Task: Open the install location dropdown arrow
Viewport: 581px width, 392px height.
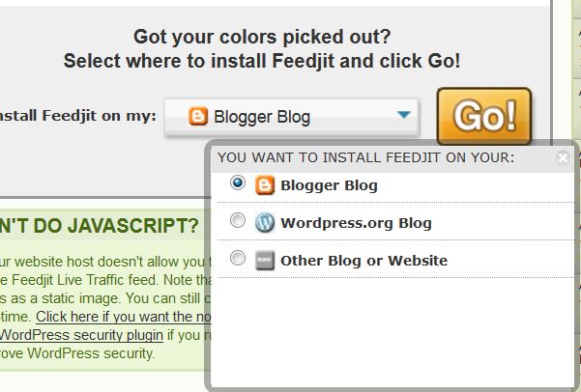Action: pyautogui.click(x=404, y=114)
